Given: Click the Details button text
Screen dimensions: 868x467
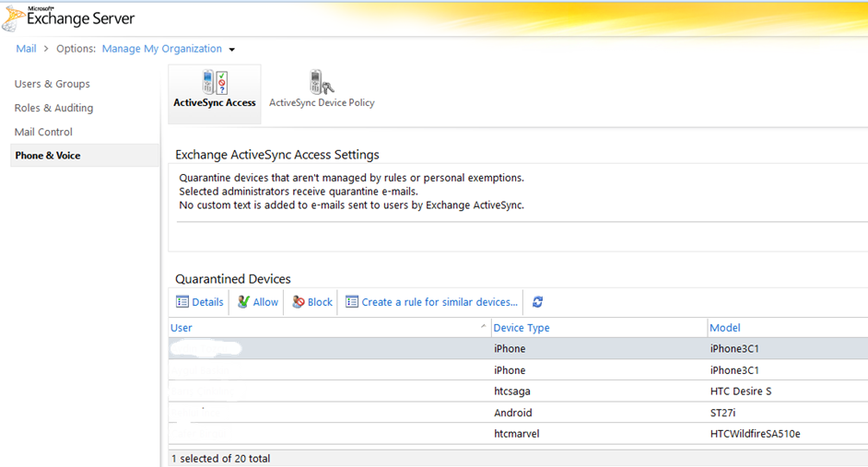Looking at the screenshot, I should (x=207, y=302).
